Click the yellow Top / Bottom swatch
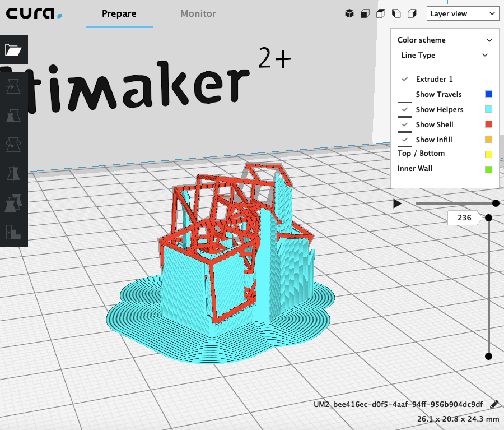Screen dimensions: 504x430 pos(488,155)
